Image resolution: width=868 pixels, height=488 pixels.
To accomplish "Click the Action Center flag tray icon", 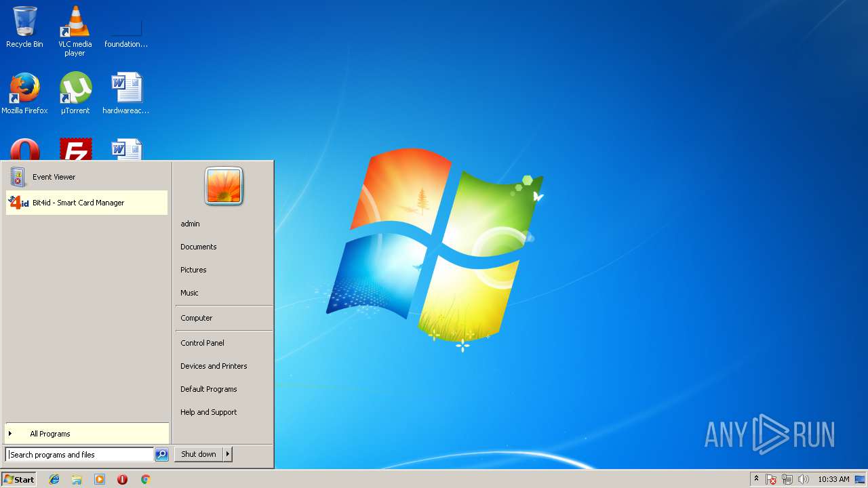I will click(771, 479).
